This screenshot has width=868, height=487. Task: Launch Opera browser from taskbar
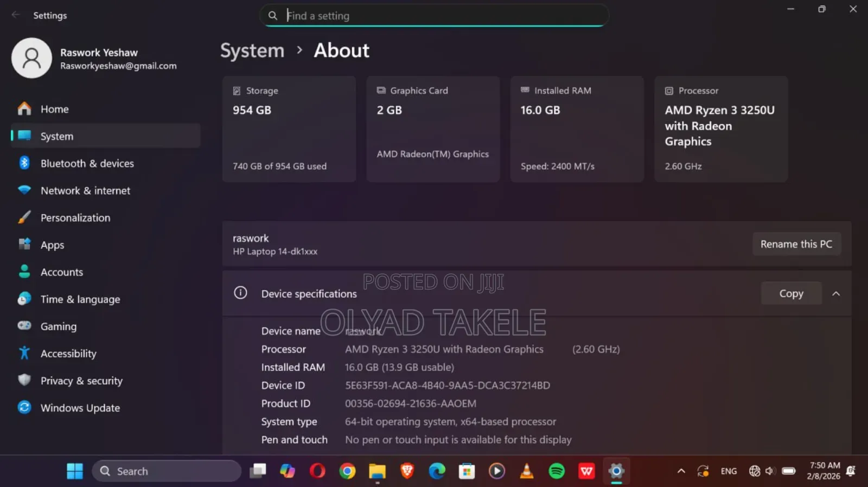click(x=317, y=471)
